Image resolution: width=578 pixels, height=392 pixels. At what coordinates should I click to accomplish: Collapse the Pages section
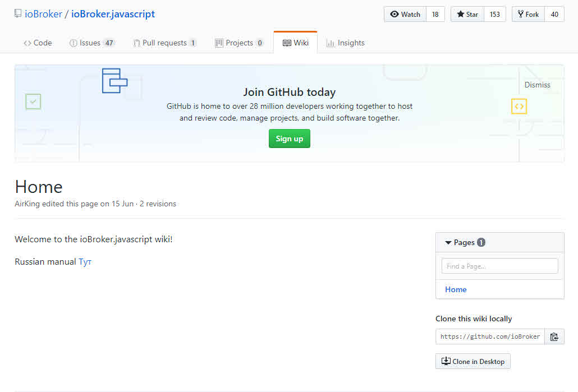point(465,242)
